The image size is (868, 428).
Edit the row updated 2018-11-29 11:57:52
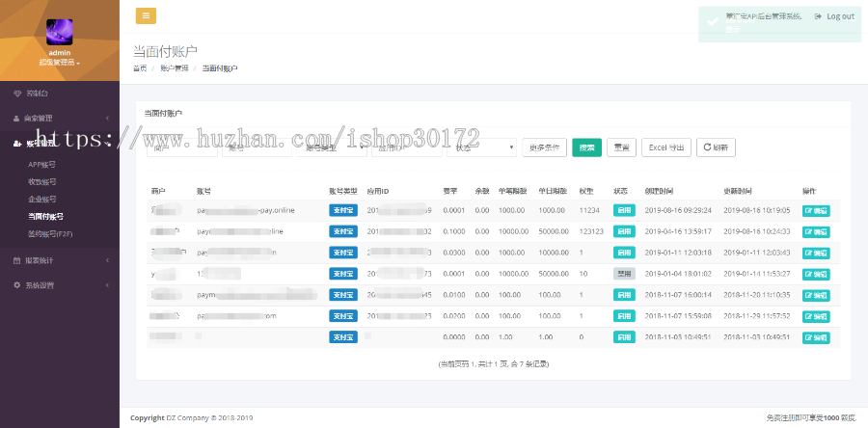pyautogui.click(x=816, y=316)
